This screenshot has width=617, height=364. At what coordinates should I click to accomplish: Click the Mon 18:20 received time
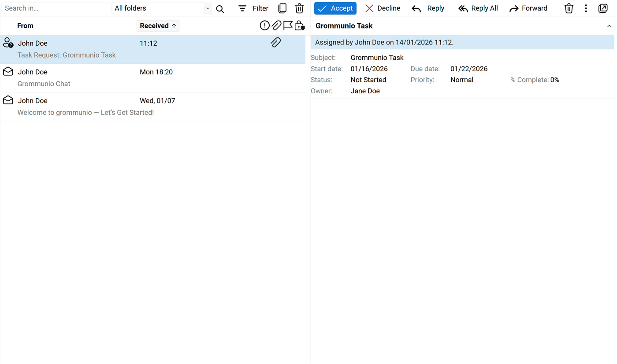pyautogui.click(x=156, y=72)
